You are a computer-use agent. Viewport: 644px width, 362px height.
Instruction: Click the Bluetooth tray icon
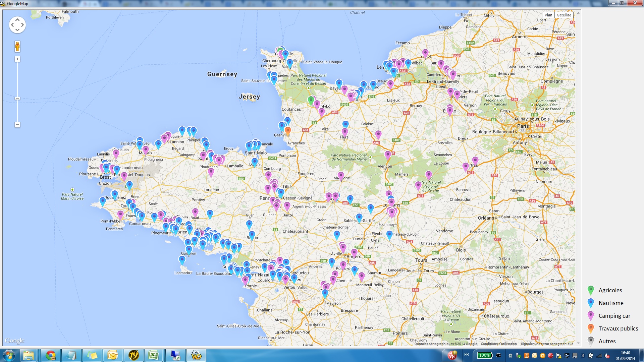(x=583, y=356)
